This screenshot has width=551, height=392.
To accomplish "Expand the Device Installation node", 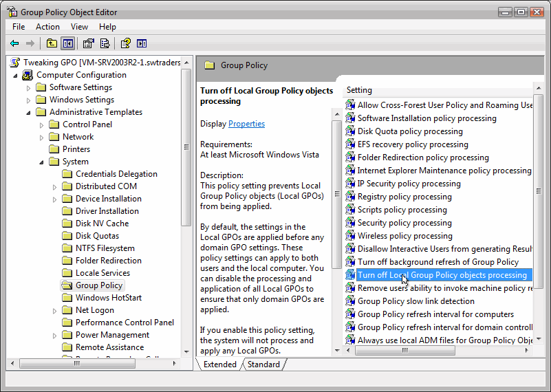I will [x=54, y=199].
